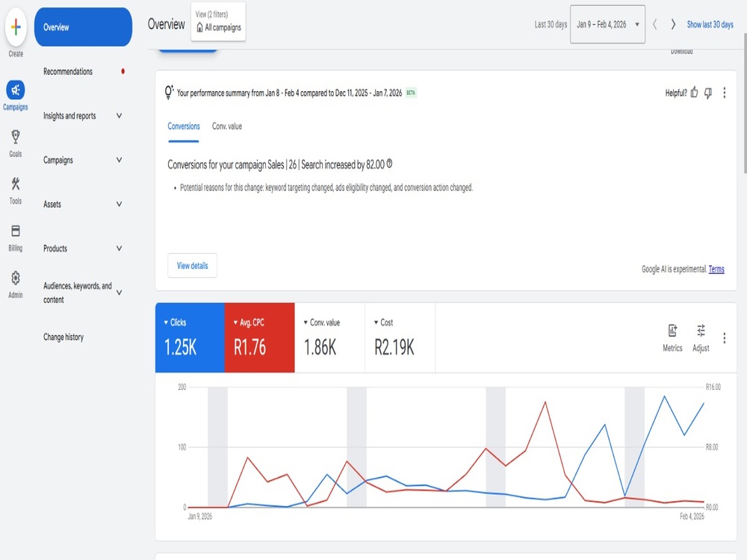Expand the Campaigns sidebar section
747x560 pixels.
click(x=119, y=160)
